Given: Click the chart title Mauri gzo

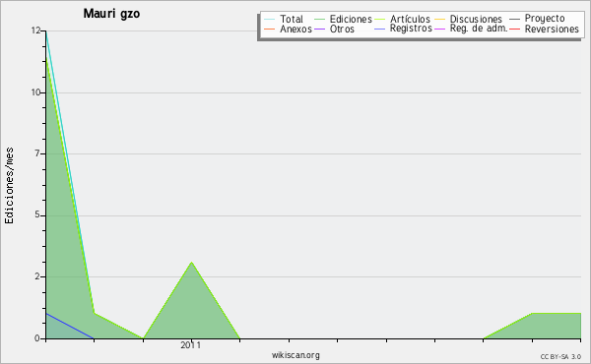Looking at the screenshot, I should tap(111, 14).
